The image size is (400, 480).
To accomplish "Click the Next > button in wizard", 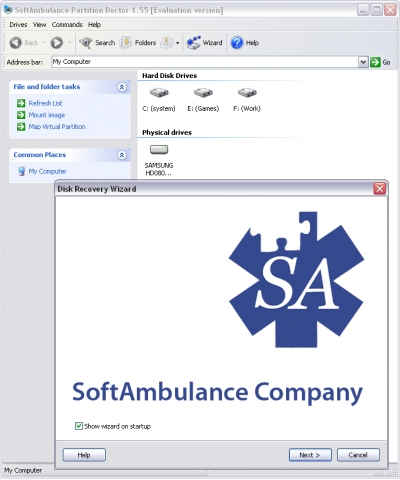I will pos(310,455).
